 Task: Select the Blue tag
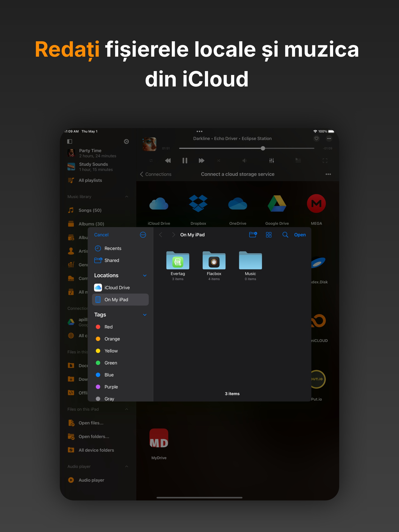(120, 375)
